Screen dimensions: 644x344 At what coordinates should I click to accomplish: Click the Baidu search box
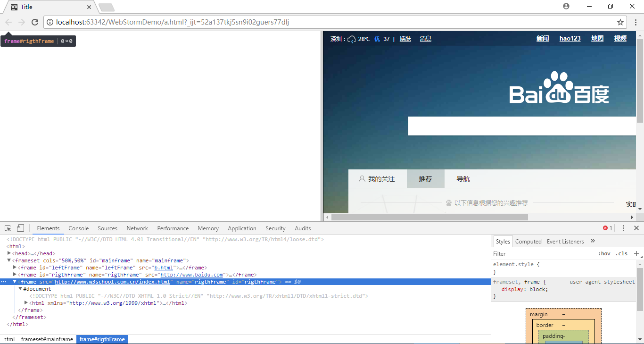click(522, 126)
